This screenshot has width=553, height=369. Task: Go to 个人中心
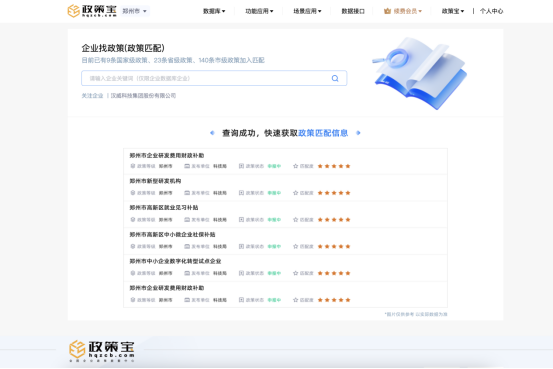[x=491, y=11]
